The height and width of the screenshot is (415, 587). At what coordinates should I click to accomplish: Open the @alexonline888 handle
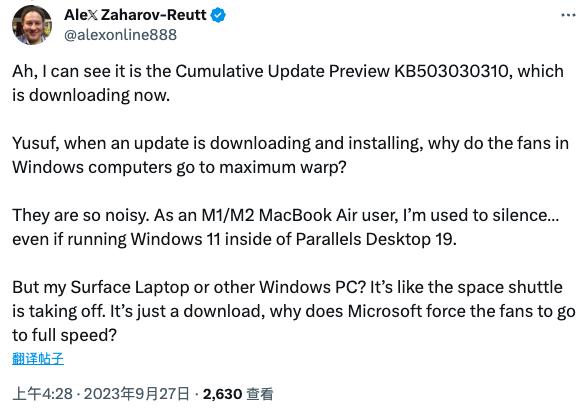pyautogui.click(x=120, y=35)
